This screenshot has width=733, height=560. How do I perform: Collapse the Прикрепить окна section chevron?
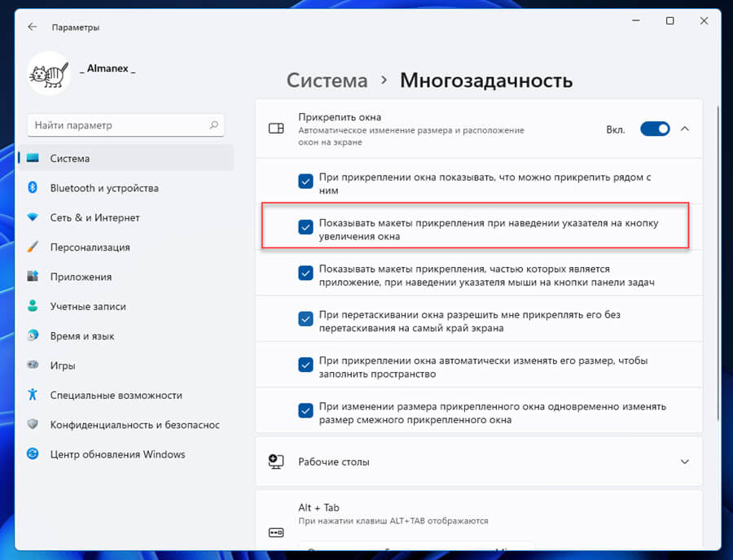point(685,129)
